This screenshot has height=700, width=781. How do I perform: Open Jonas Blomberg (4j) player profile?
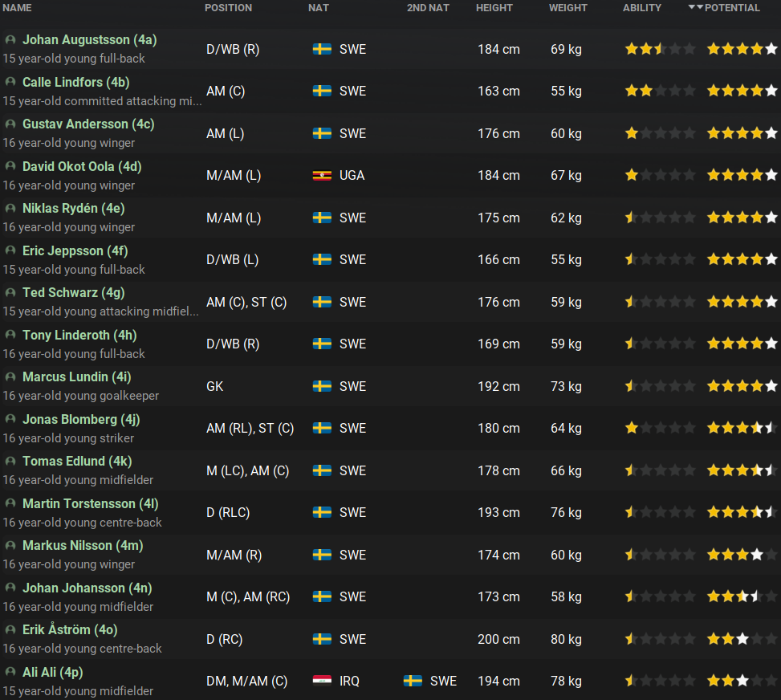tap(81, 419)
